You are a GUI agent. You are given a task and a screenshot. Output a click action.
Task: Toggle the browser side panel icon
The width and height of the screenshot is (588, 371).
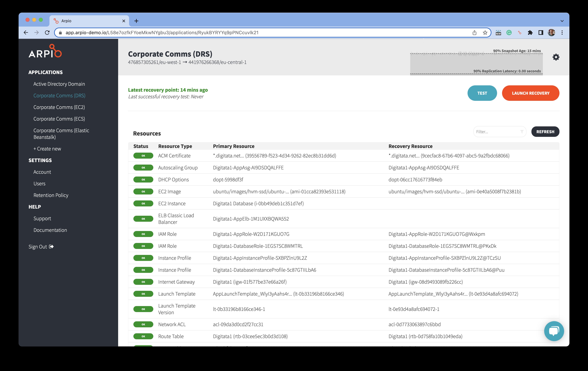tap(541, 33)
